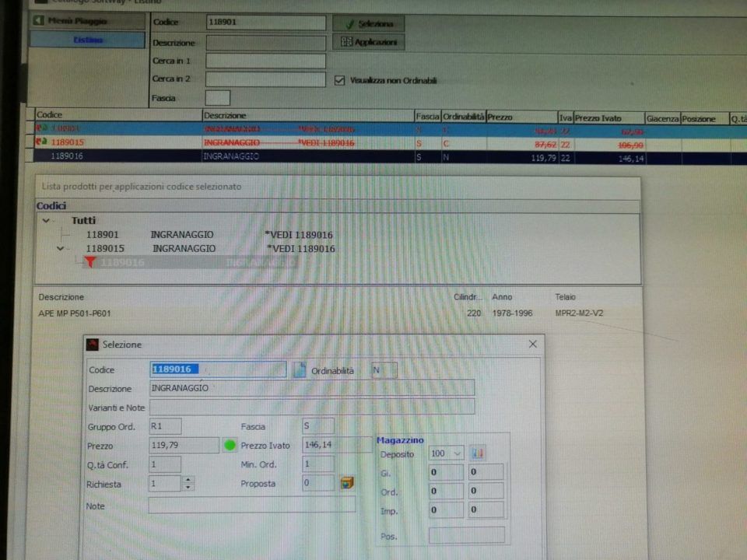Close the Selezione dialog
This screenshot has height=560, width=747.
533,344
